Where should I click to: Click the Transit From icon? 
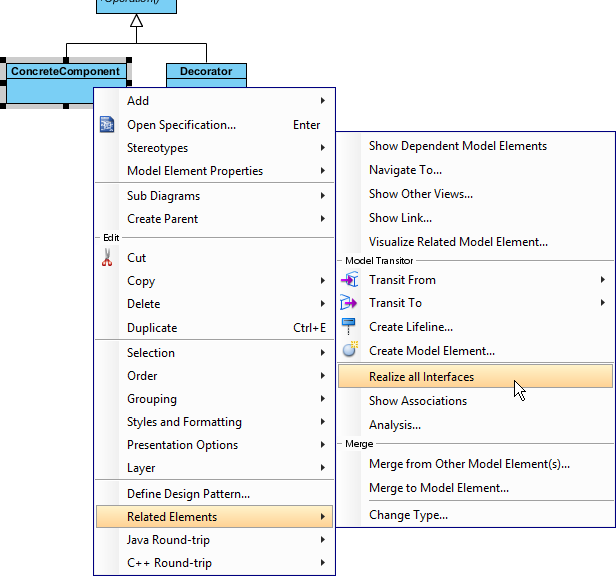point(349,280)
